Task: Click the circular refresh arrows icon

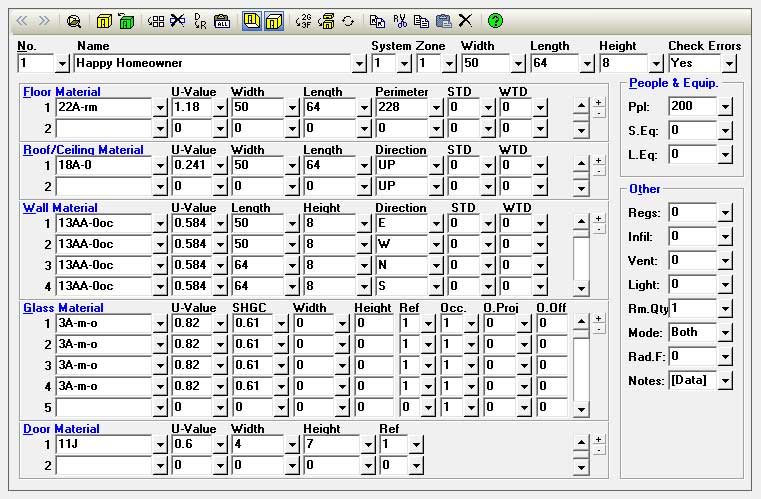Action: pyautogui.click(x=348, y=21)
